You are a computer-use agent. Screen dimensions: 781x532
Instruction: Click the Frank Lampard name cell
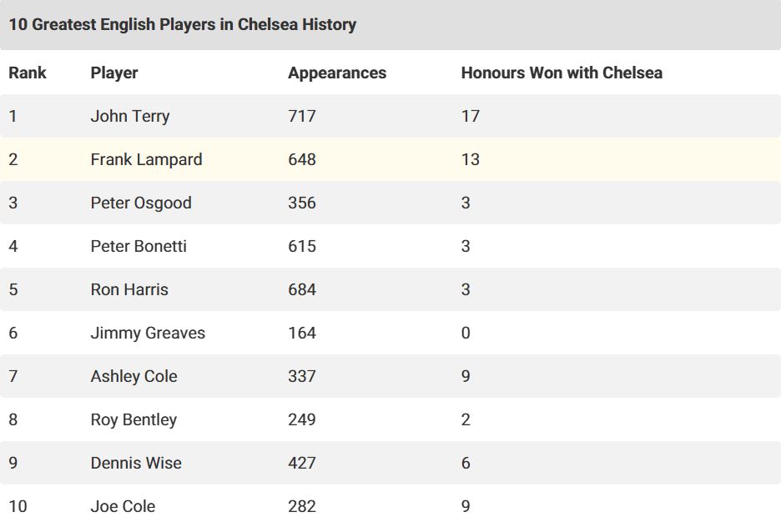pos(147,159)
